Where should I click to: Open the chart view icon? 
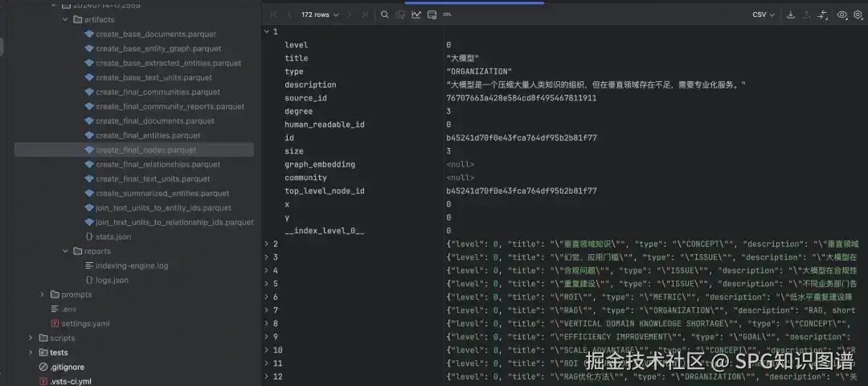coord(416,15)
